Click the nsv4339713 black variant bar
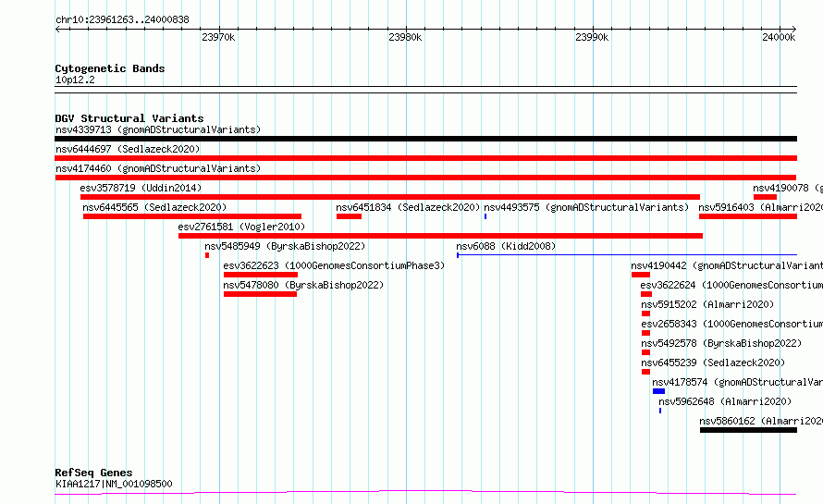 tap(425, 139)
